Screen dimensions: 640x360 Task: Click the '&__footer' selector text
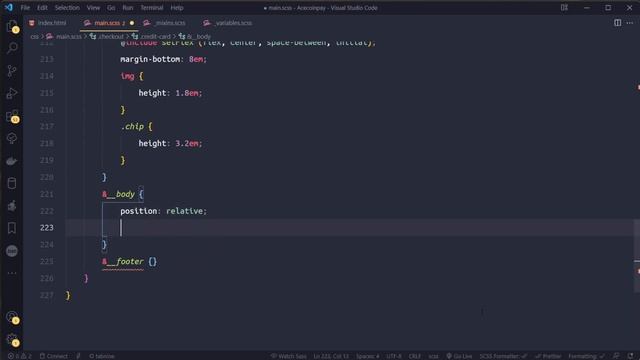123,262
